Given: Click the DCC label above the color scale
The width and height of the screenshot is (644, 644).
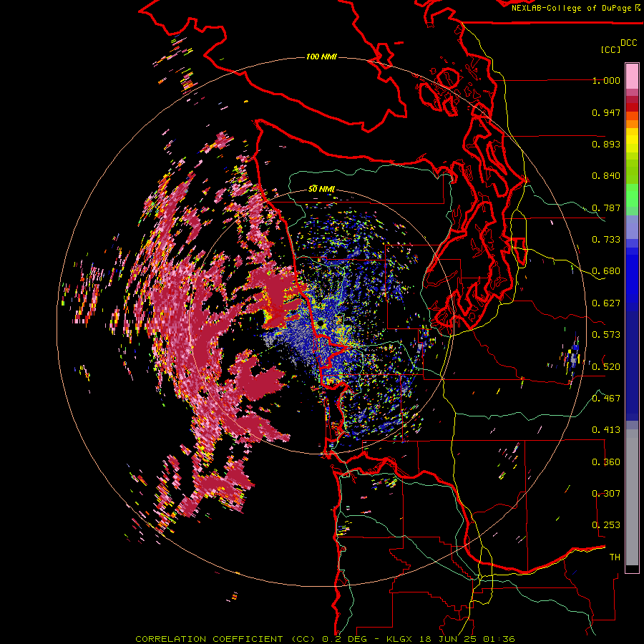Looking at the screenshot, I should 629,43.
